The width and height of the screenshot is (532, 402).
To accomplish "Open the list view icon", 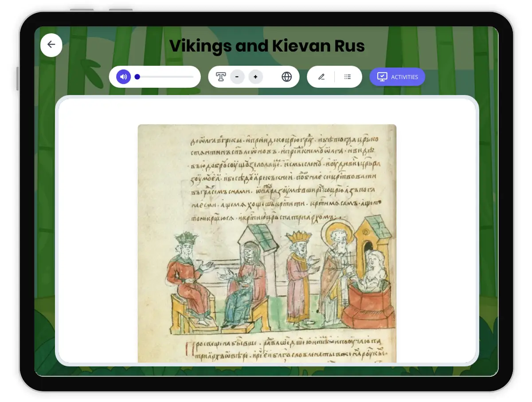I will tap(348, 77).
